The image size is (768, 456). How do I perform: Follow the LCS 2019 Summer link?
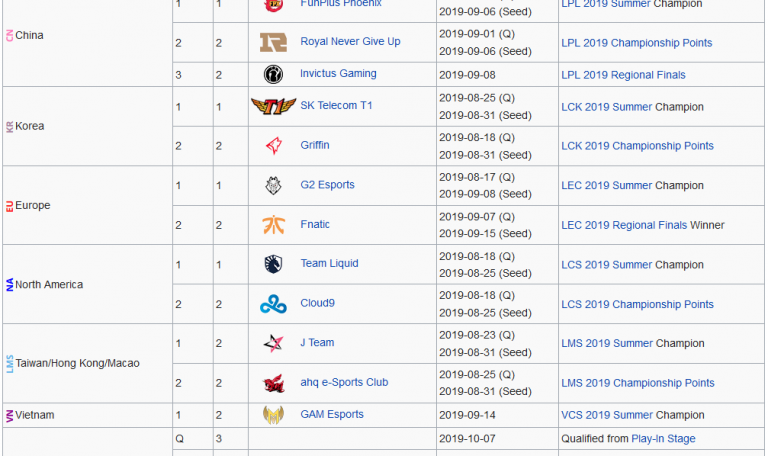tap(606, 265)
